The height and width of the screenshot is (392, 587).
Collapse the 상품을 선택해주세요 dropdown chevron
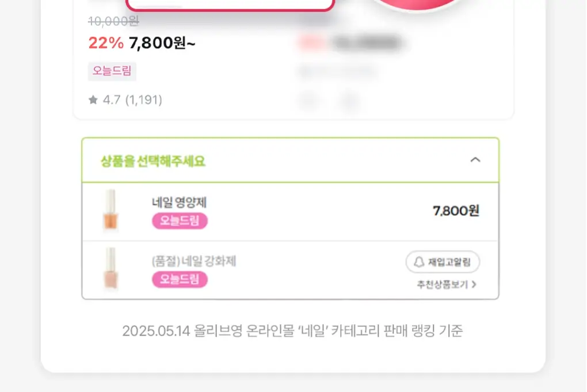pos(475,160)
